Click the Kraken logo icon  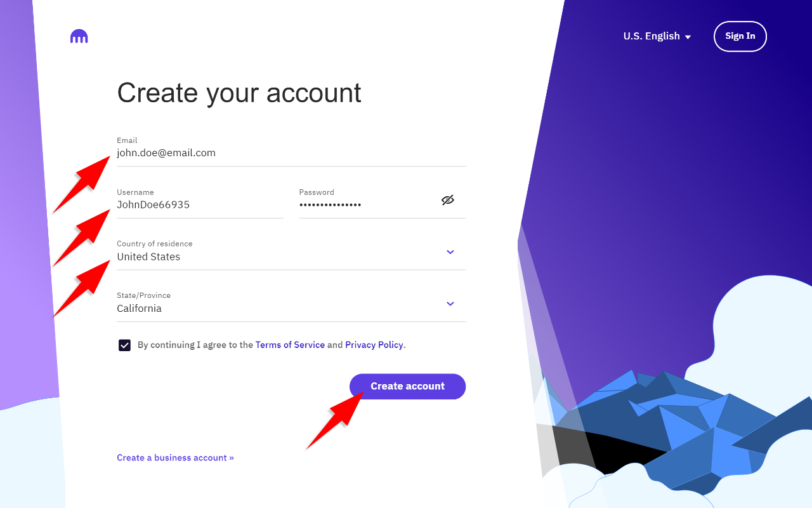(79, 36)
